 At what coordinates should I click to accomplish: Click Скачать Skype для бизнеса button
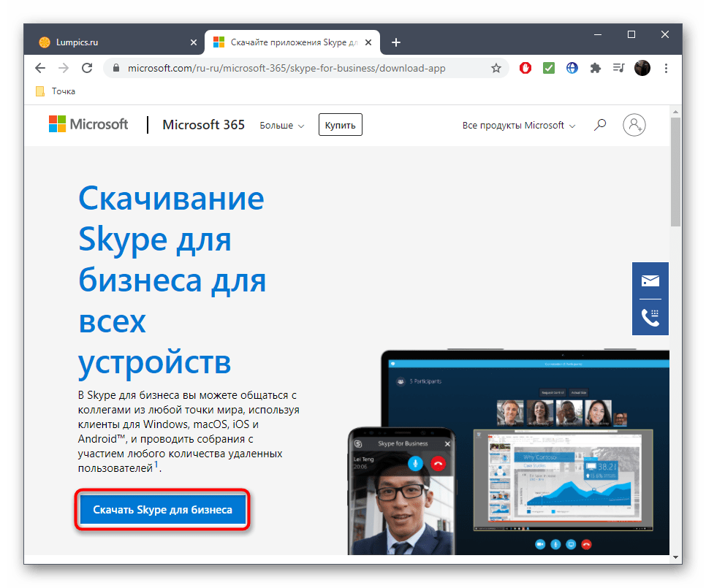click(x=162, y=510)
